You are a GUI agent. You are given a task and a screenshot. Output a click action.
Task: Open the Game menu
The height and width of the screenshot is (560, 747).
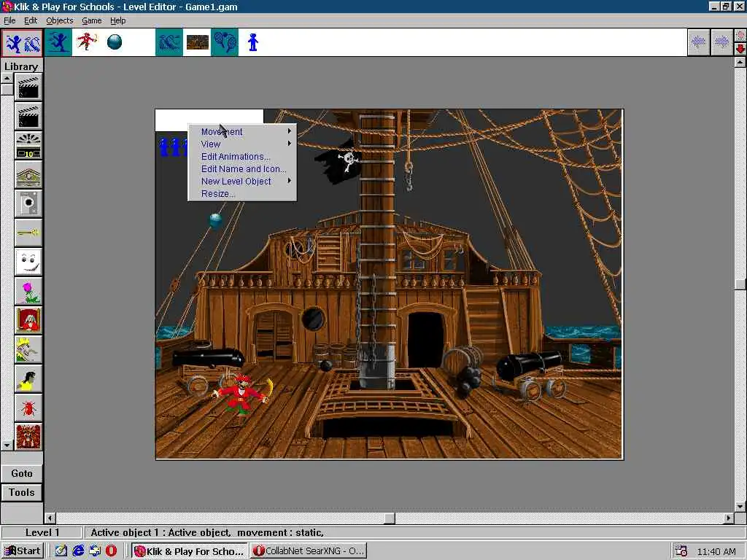point(91,20)
